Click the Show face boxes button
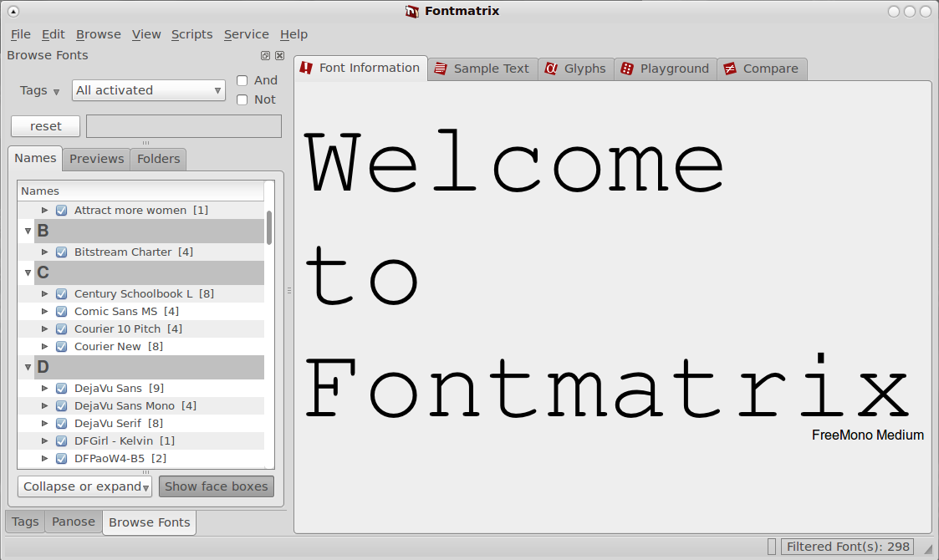This screenshot has width=939, height=560. click(217, 486)
